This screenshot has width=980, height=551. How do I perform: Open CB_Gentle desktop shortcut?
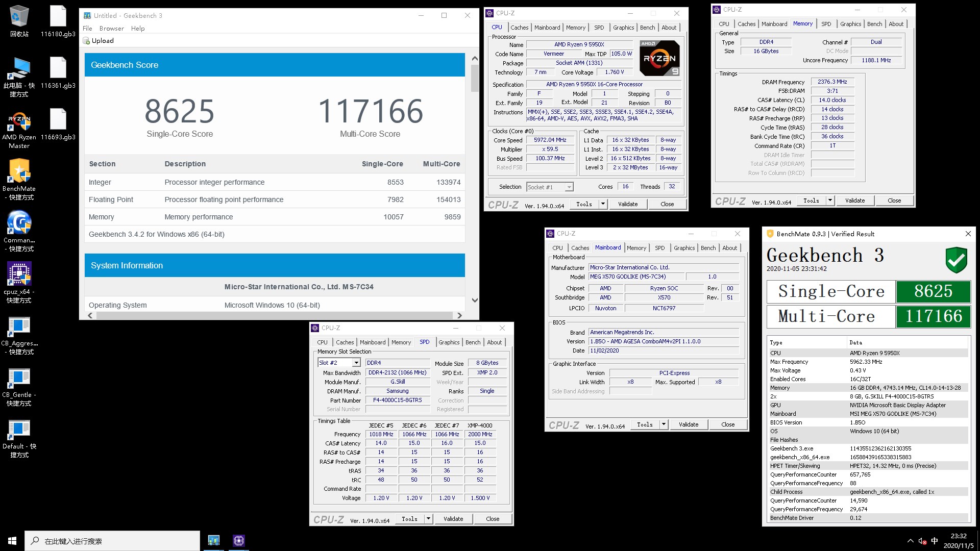click(19, 386)
